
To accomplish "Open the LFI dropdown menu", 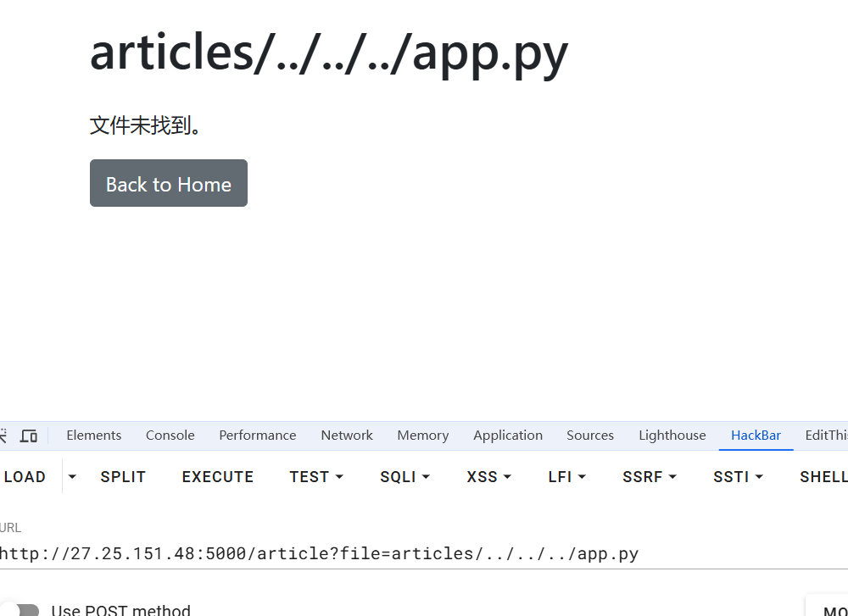I will (x=566, y=477).
